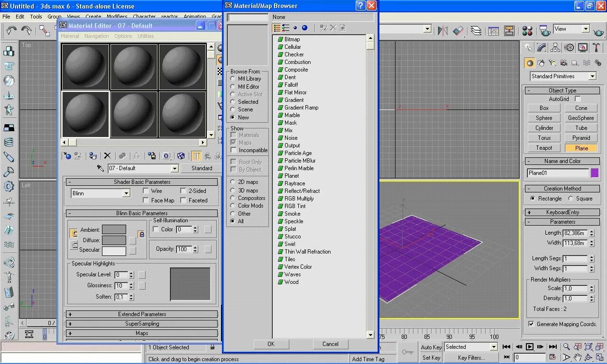This screenshot has width=607, height=364.
Task: Select the Hierarchy panel tab icon
Action: pyautogui.click(x=556, y=47)
